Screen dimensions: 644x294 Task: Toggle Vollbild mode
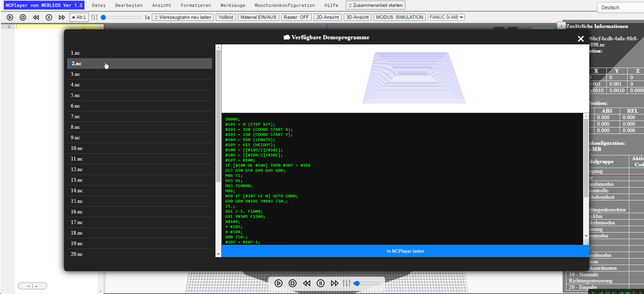coord(226,17)
